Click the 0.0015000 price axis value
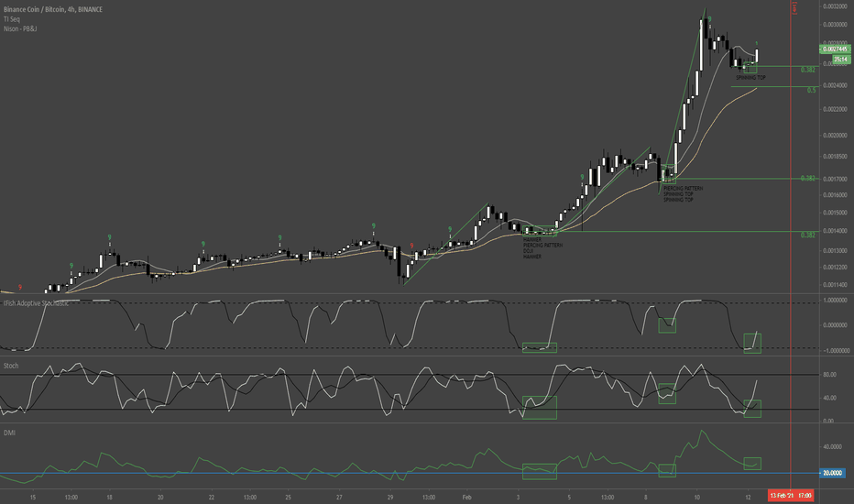 pos(835,213)
